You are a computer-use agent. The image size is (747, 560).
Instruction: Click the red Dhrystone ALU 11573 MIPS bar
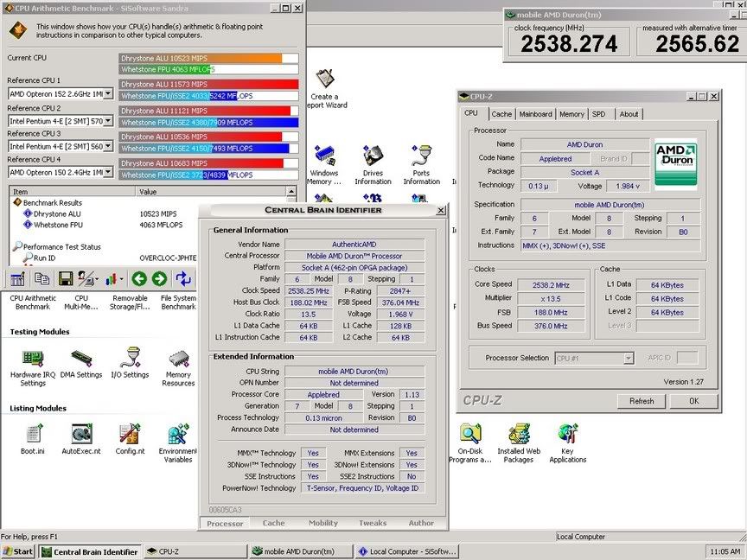208,85
